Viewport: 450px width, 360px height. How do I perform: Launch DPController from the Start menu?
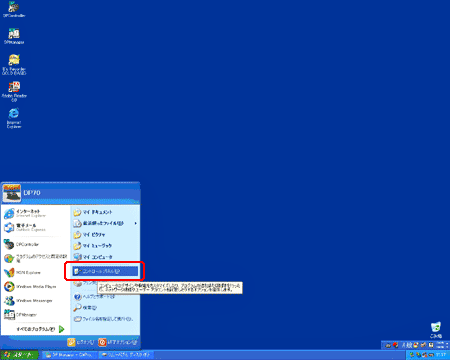coord(35,244)
